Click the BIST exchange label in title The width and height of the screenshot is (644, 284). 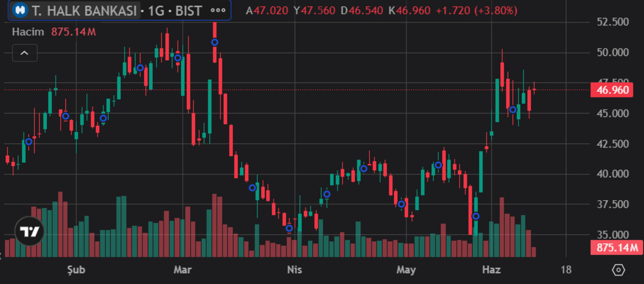coord(188,10)
